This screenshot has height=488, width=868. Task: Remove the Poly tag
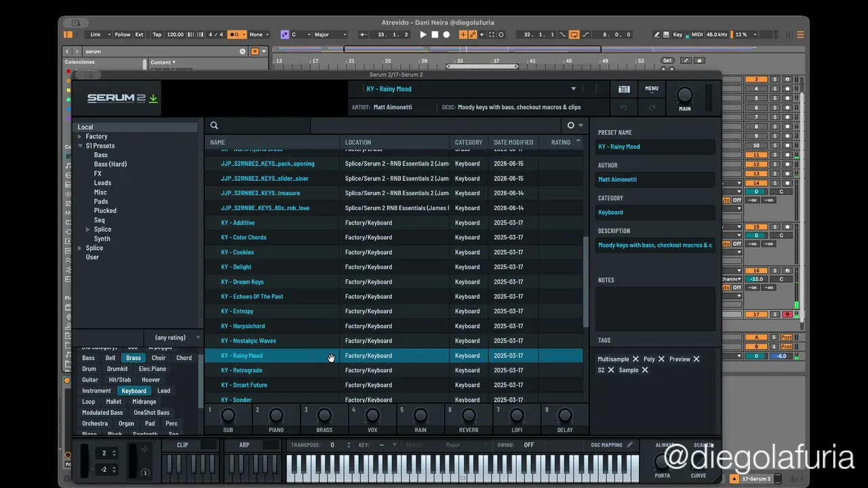[661, 359]
